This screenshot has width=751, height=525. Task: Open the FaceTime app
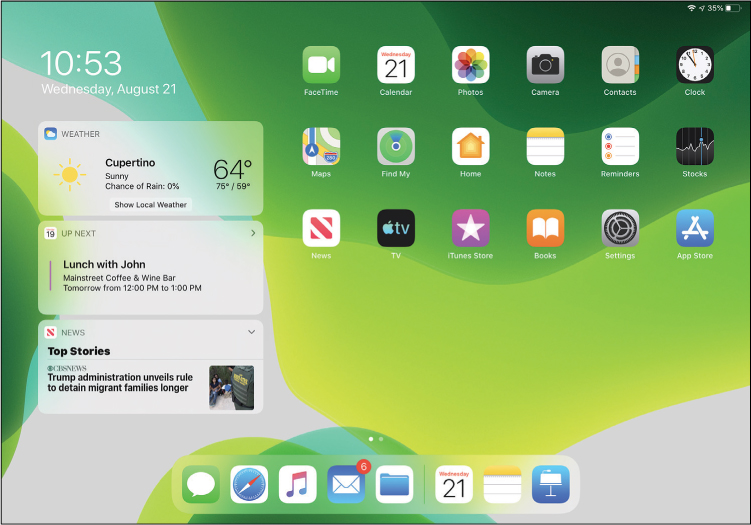click(321, 65)
